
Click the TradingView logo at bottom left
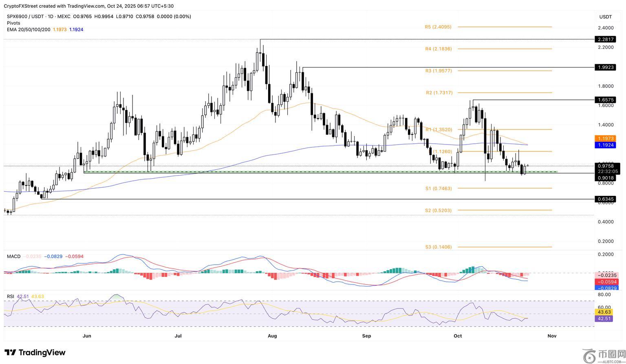click(x=35, y=353)
